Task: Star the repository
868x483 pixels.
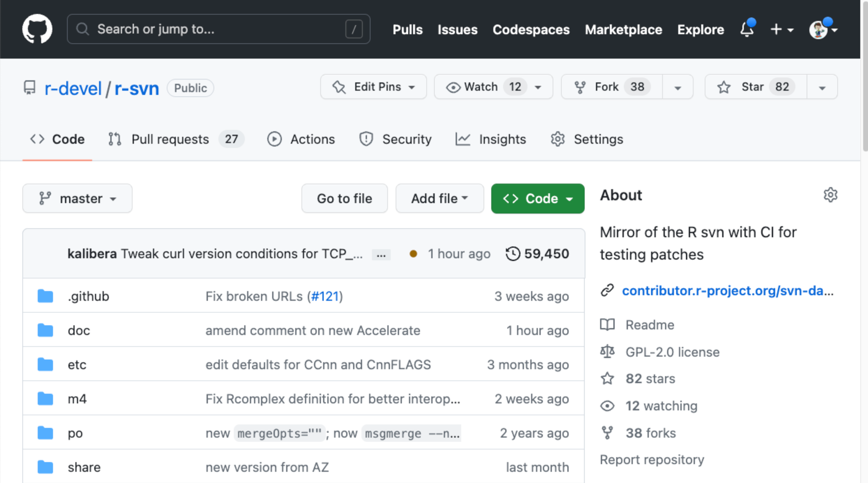Action: click(x=754, y=87)
